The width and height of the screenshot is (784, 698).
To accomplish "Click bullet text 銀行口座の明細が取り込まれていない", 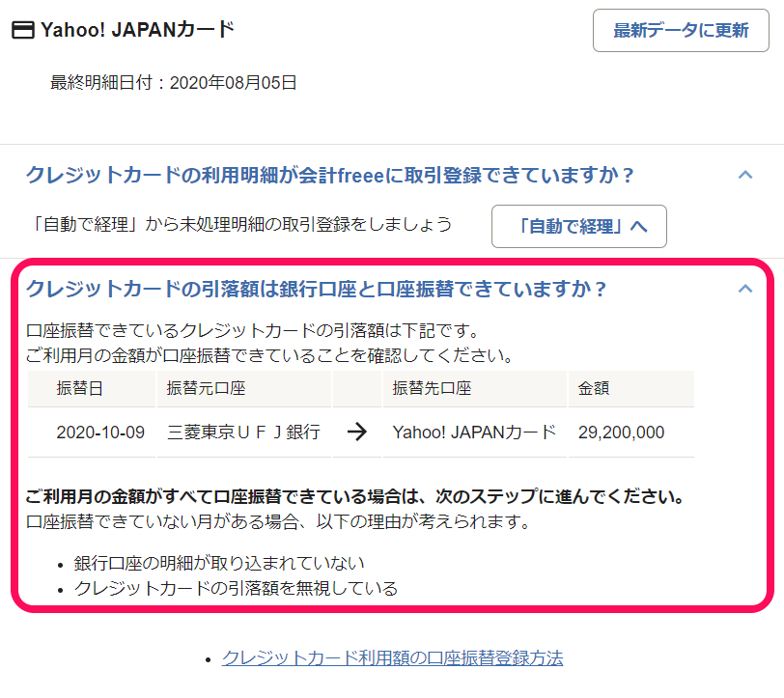I will tap(219, 563).
